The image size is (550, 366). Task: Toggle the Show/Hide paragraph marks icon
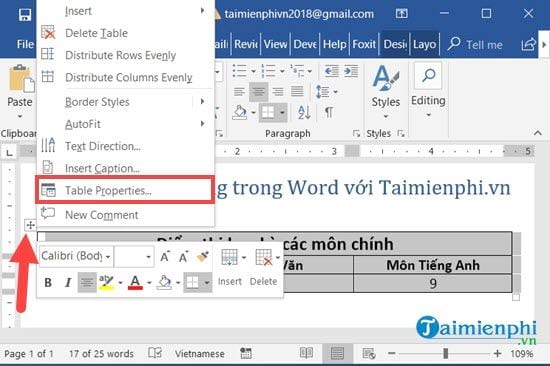[x=328, y=112]
